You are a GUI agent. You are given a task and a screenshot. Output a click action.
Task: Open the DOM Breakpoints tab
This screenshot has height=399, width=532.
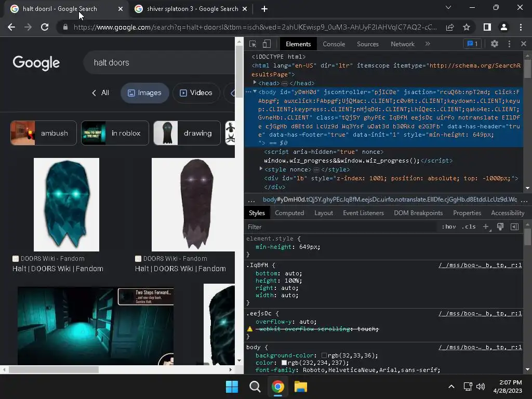[x=418, y=213]
